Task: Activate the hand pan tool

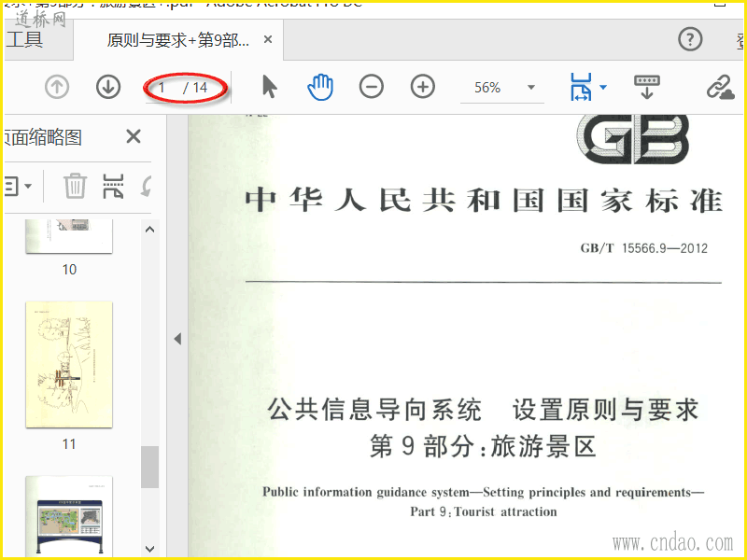Action: coord(320,87)
